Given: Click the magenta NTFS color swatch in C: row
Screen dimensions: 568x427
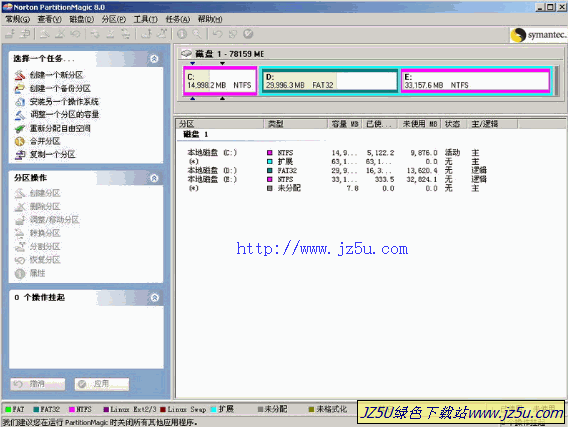Looking at the screenshot, I should [x=270, y=153].
